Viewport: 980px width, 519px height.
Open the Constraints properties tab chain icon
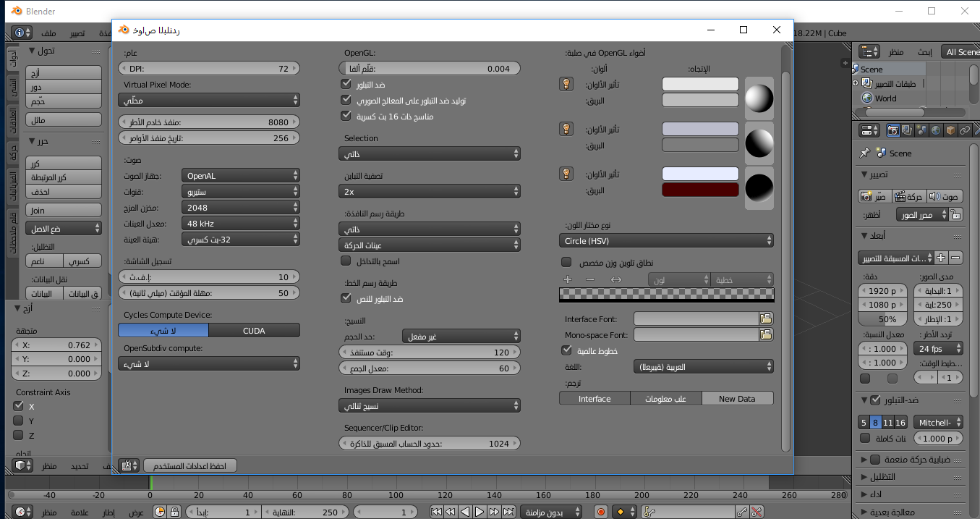(x=965, y=130)
